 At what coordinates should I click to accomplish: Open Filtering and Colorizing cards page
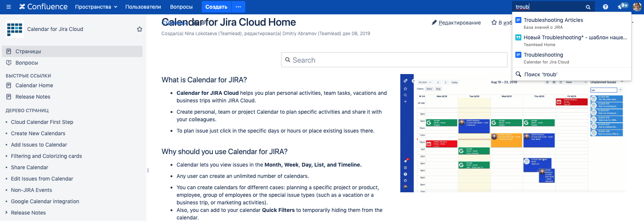click(46, 156)
